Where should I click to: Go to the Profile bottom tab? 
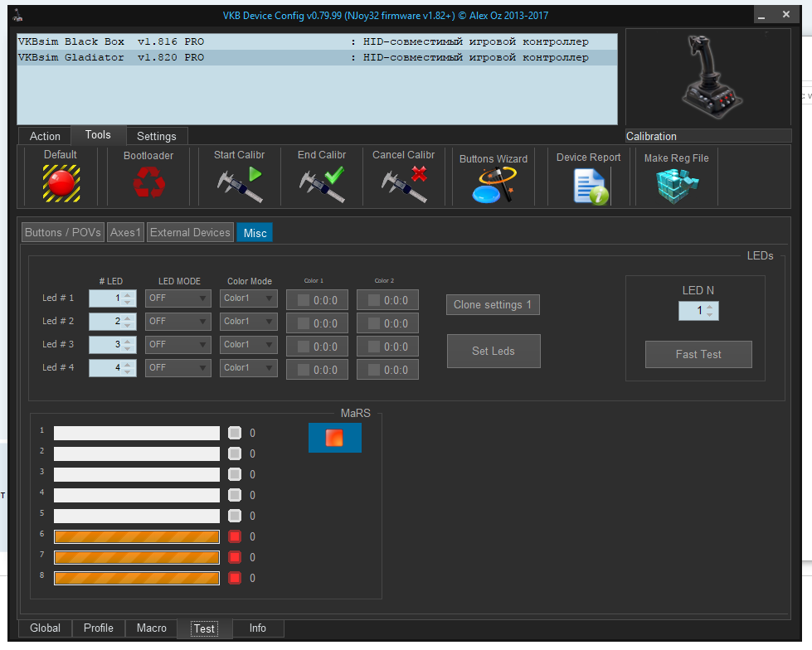coord(99,628)
